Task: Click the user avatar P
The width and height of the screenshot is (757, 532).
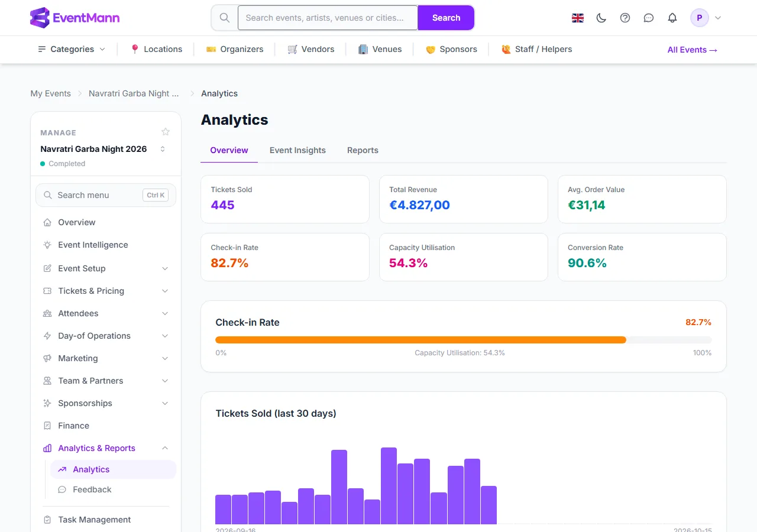Action: (700, 18)
